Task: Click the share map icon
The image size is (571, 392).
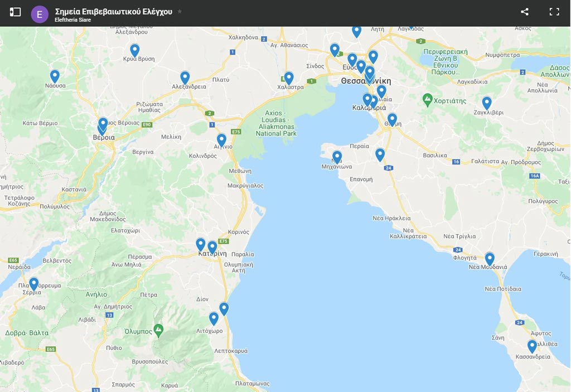Action: pos(525,12)
